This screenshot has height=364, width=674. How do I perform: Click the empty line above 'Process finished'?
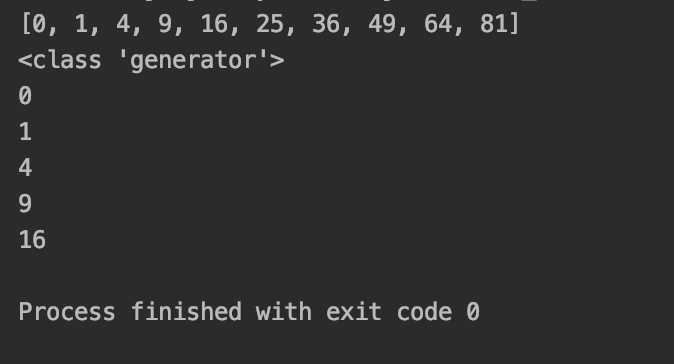(337, 275)
